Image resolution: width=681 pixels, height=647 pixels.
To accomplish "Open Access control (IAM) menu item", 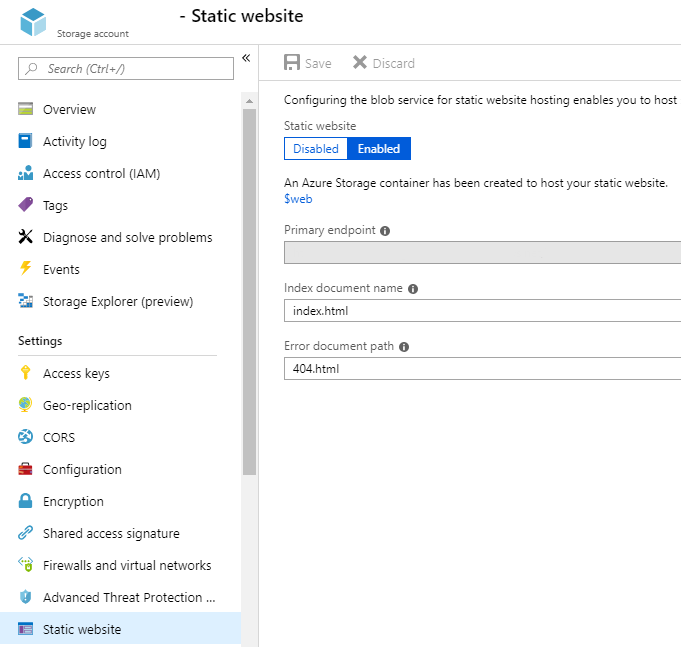I will (102, 173).
